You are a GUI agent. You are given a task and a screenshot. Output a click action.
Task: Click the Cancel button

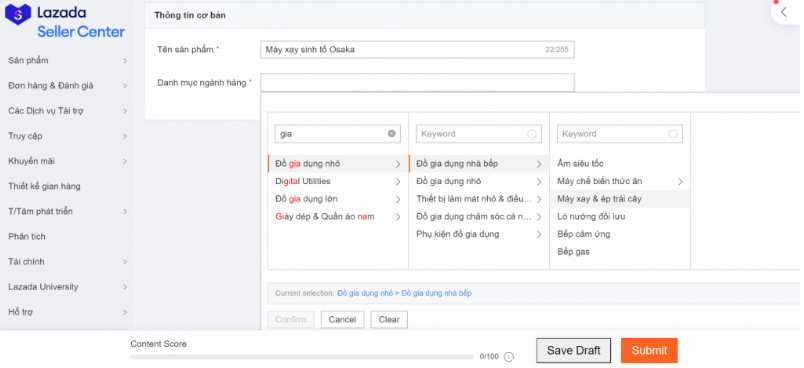[x=342, y=319]
